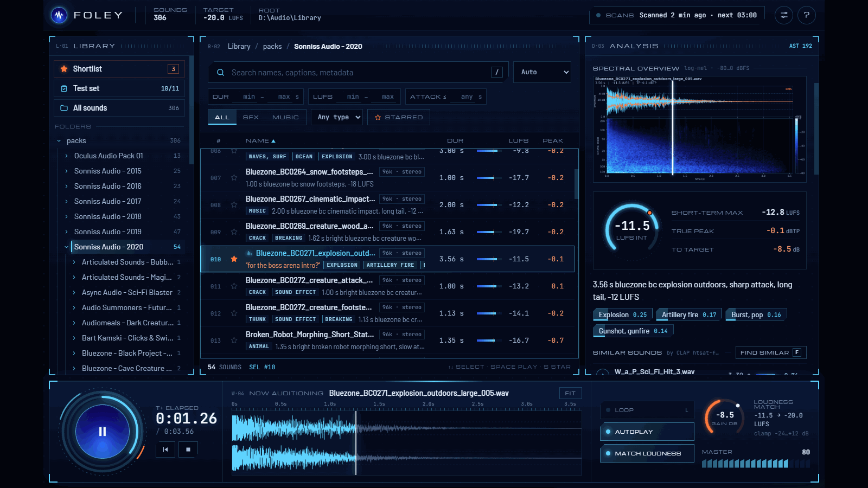Image resolution: width=868 pixels, height=488 pixels.
Task: Click the search magnifier icon
Action: click(220, 73)
